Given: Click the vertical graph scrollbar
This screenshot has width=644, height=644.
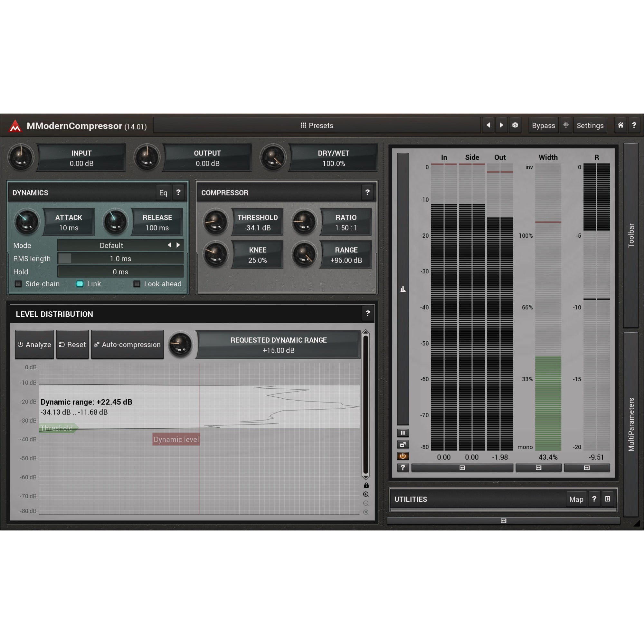Looking at the screenshot, I should click(366, 405).
